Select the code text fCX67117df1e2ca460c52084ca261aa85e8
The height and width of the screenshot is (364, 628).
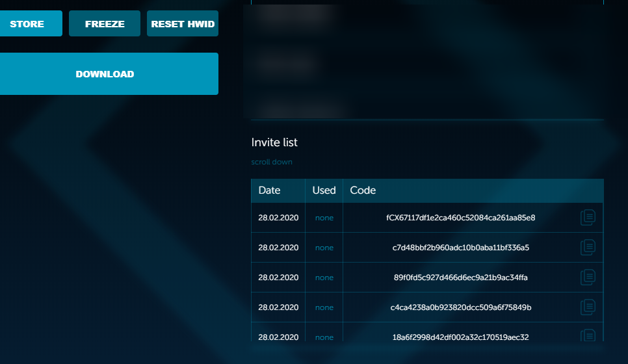coord(460,218)
